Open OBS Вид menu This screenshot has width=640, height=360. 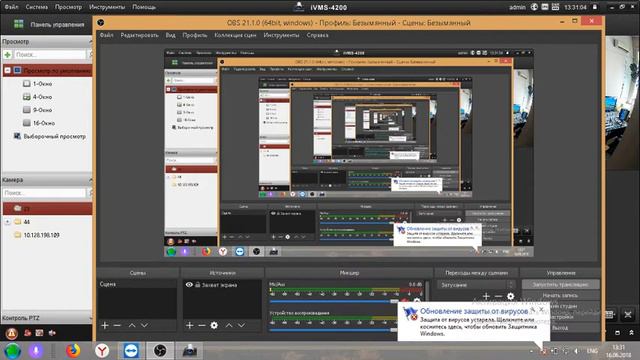pos(170,35)
